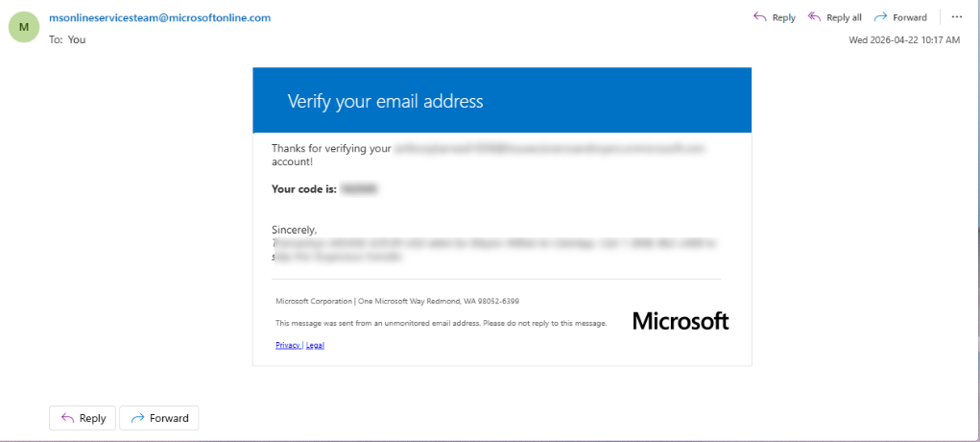This screenshot has height=442, width=980.
Task: Open the More actions ellipsis menu
Action: tap(957, 17)
